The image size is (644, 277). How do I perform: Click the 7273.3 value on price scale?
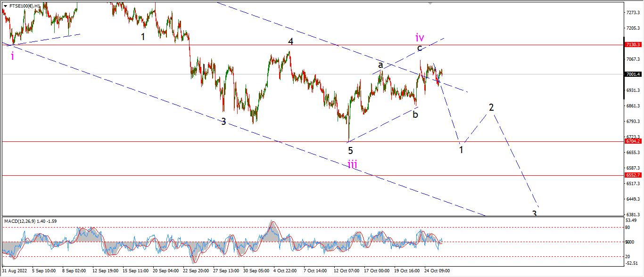(x=632, y=12)
